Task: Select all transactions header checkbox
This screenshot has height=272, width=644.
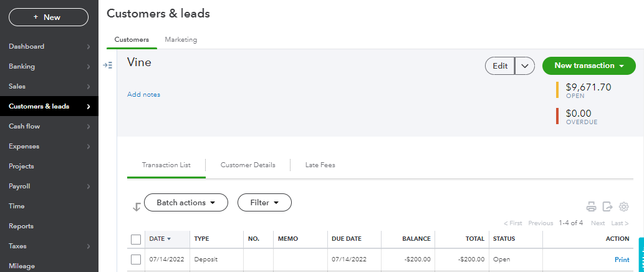Action: point(136,239)
